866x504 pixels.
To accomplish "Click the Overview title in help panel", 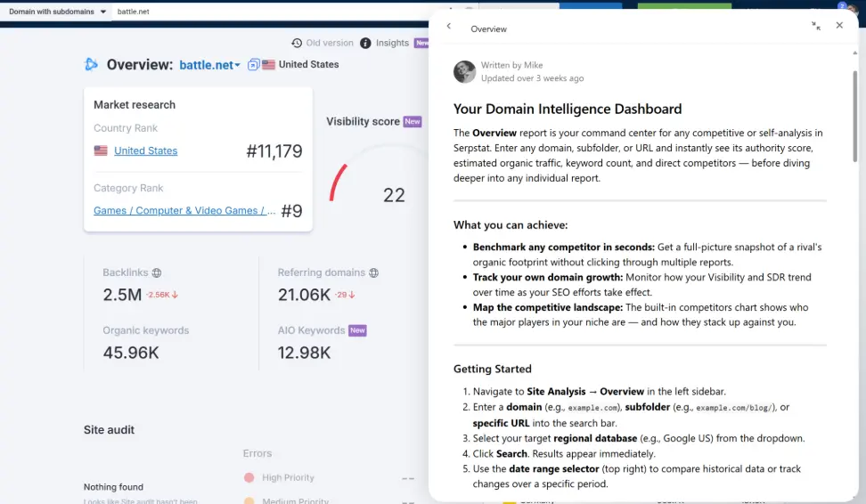I will click(x=488, y=29).
